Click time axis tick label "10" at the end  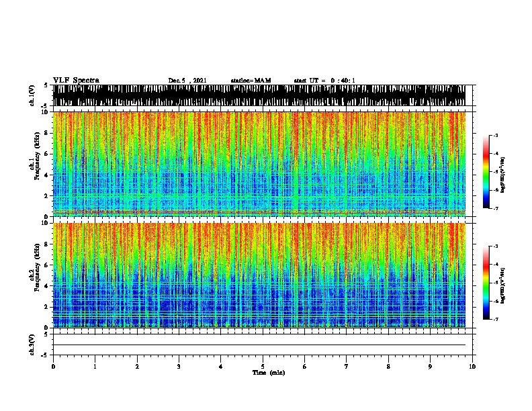(472, 367)
